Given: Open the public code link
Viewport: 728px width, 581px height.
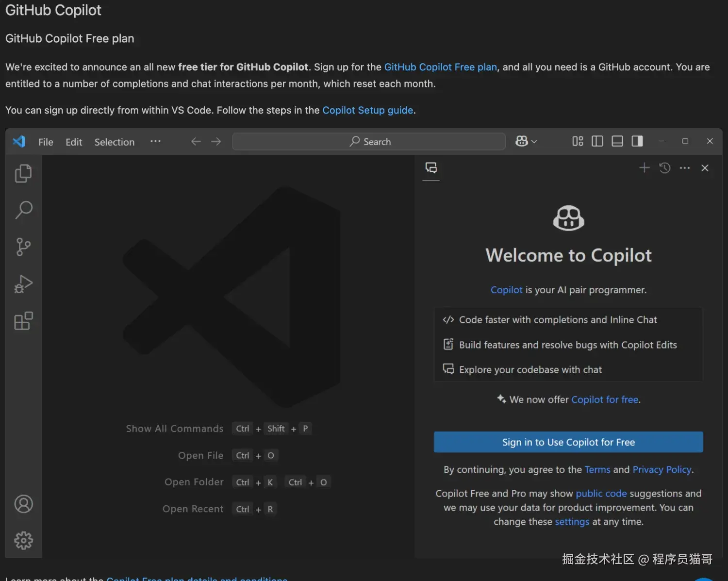Looking at the screenshot, I should 601,493.
